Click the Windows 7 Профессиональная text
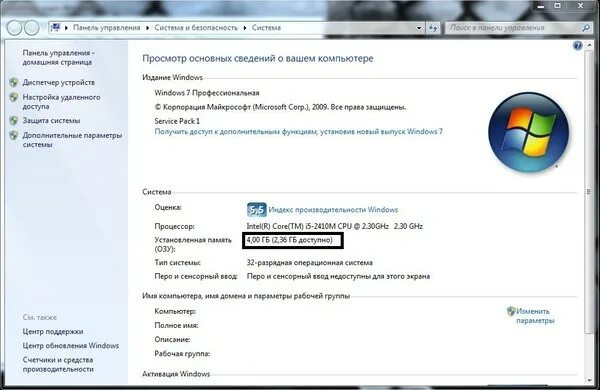 point(207,93)
